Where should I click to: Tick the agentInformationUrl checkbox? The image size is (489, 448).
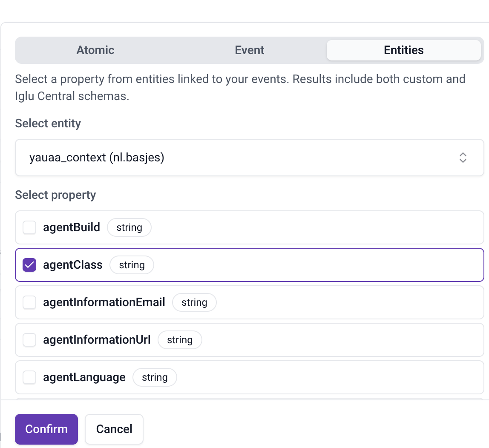(29, 340)
